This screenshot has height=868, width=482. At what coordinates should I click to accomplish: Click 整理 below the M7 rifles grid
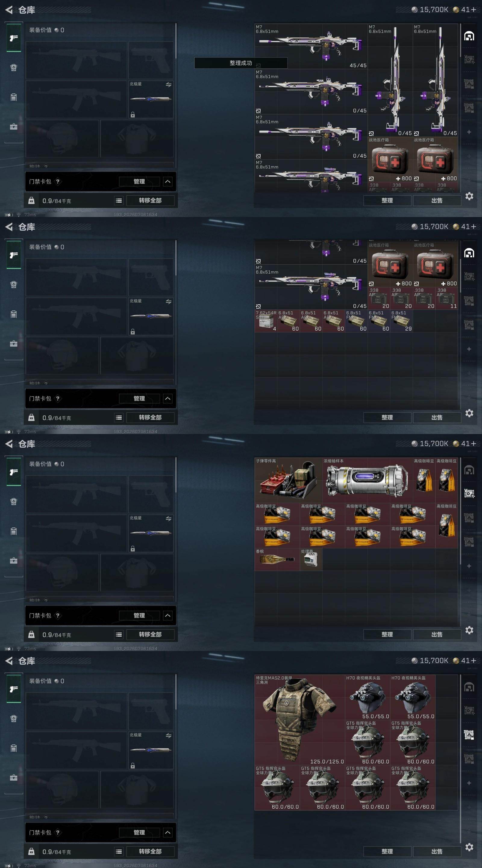coord(387,200)
